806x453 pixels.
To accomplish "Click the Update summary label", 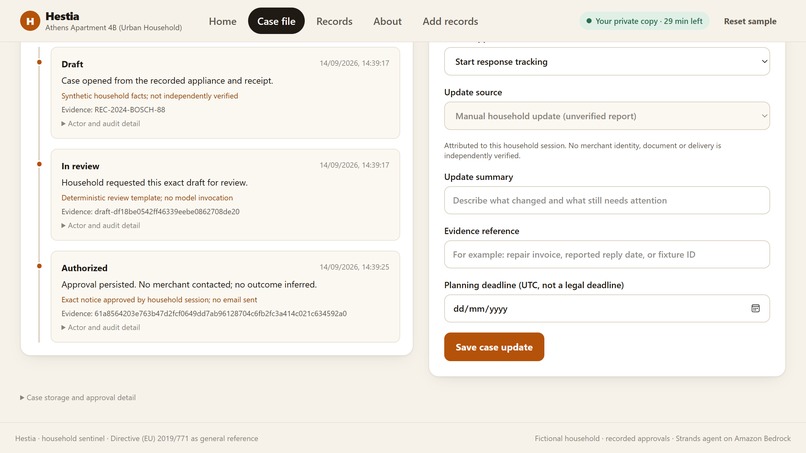I will 479,177.
